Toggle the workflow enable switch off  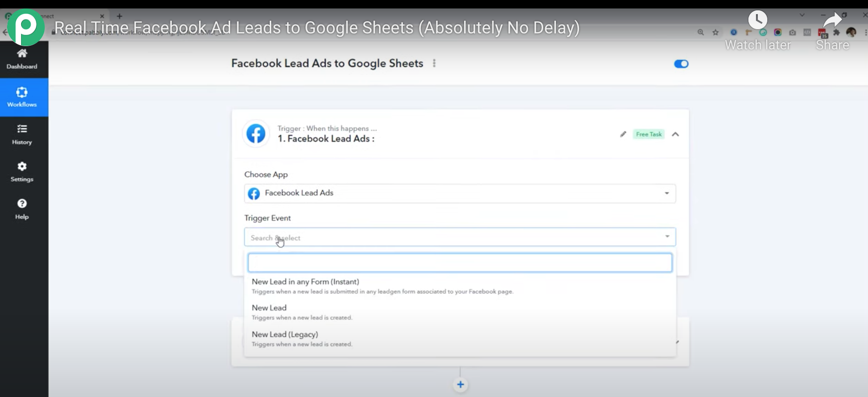(x=681, y=64)
